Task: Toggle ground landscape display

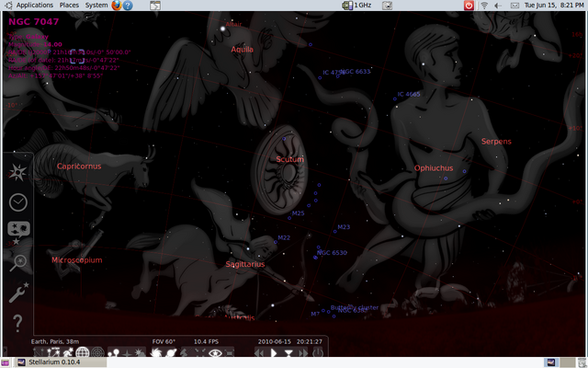Action: point(114,352)
